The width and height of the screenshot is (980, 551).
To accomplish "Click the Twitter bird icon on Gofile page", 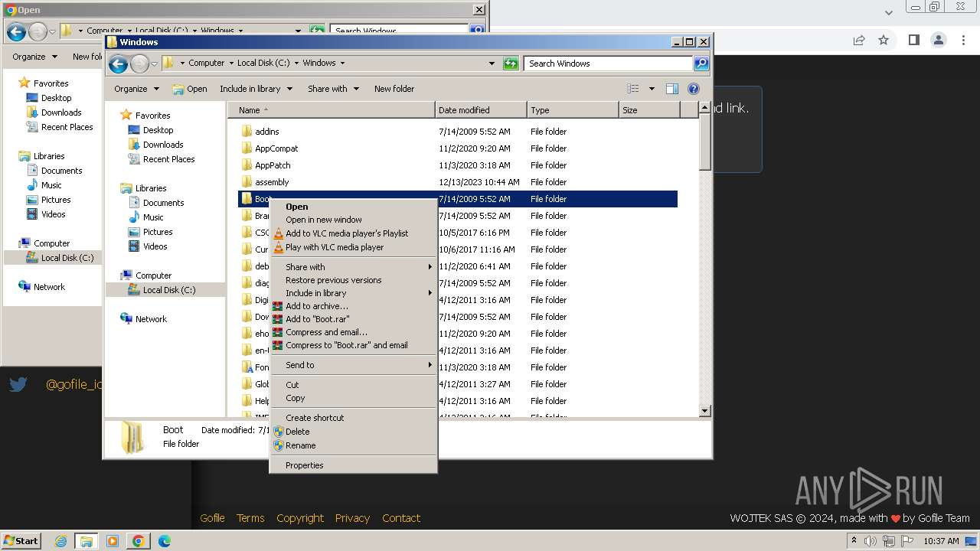I will pyautogui.click(x=18, y=384).
